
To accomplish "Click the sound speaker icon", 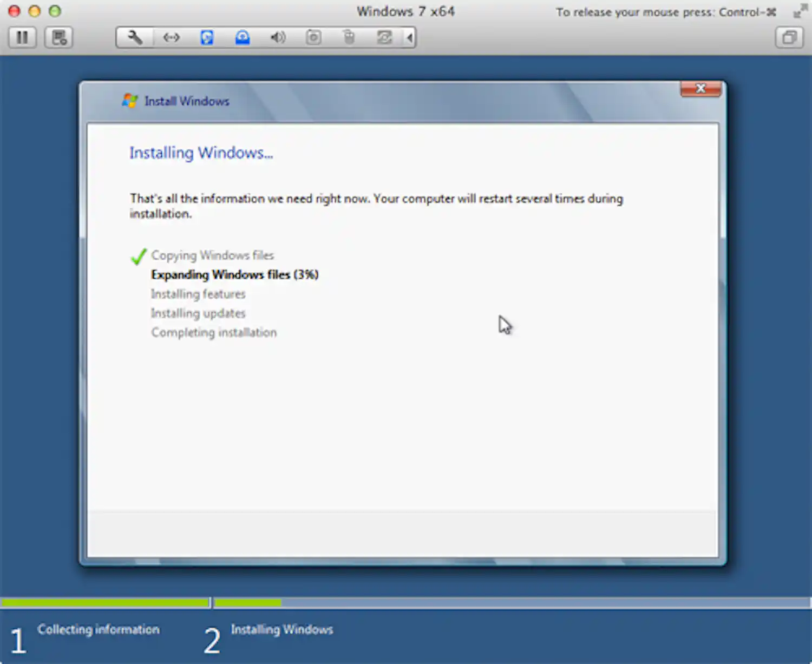I will 278,37.
